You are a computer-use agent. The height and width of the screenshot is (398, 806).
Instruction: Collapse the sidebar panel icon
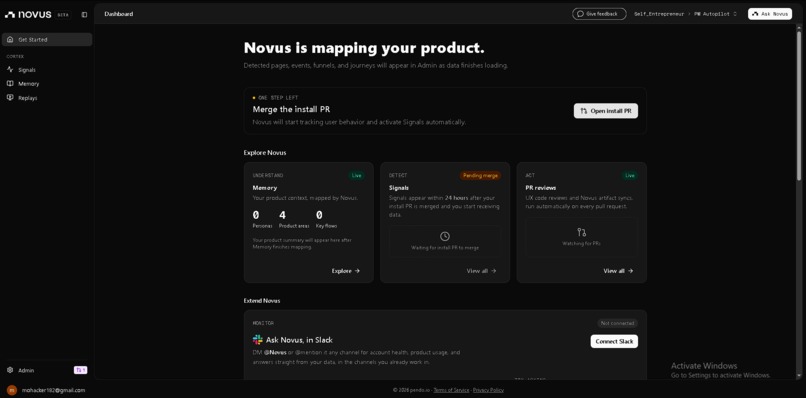pos(84,14)
